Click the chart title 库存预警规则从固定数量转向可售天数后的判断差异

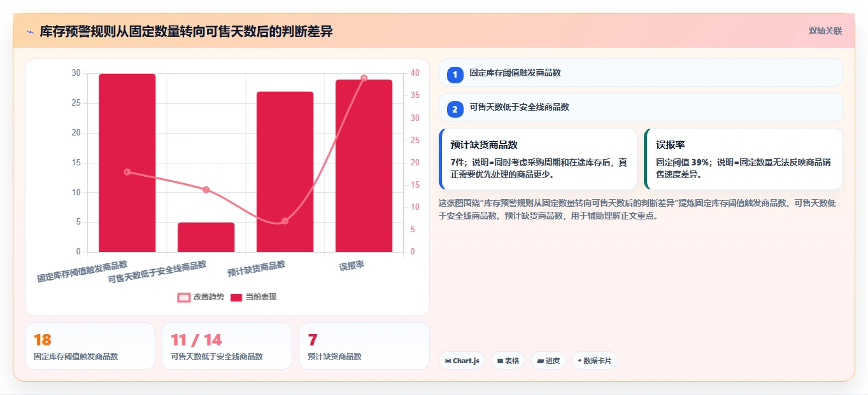pos(186,32)
